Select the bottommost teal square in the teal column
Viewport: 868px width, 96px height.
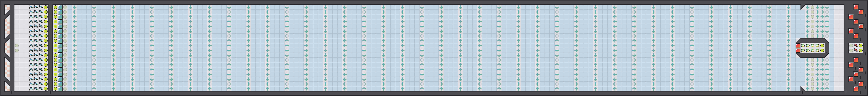point(60,89)
